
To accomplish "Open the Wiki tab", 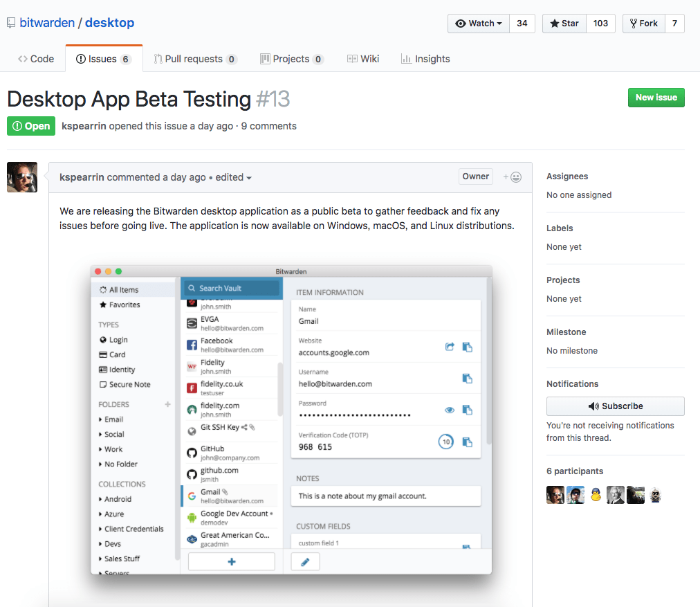I will (363, 59).
